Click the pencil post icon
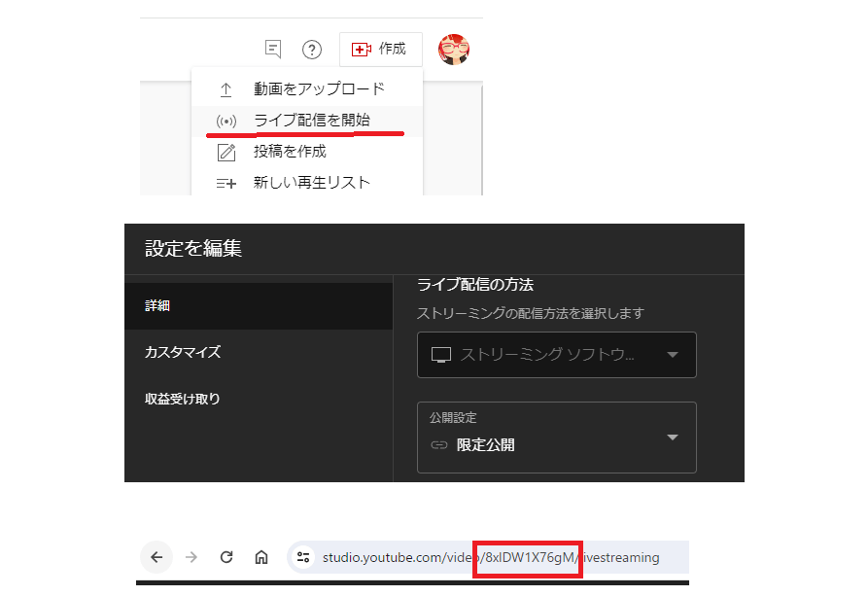The image size is (868, 596). [226, 152]
